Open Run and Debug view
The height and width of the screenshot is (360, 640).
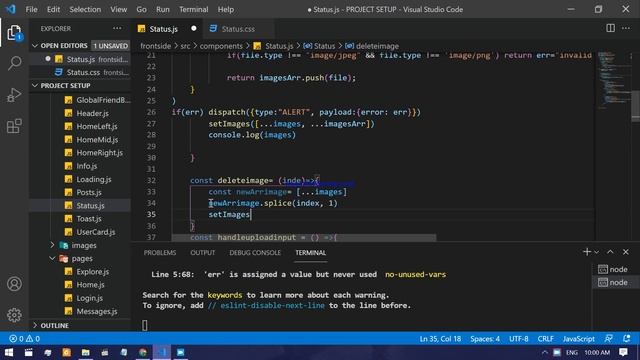pos(14,95)
